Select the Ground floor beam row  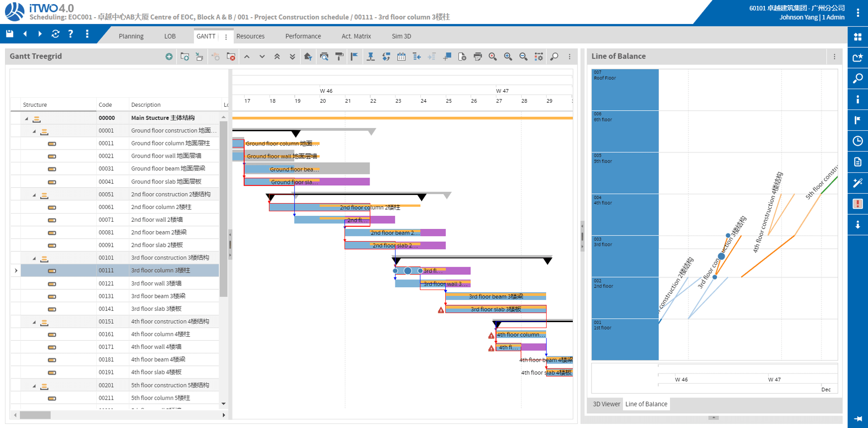(168, 169)
